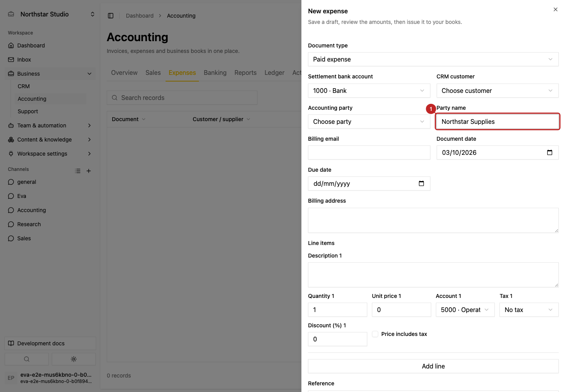Open Settlement bank account dropdown

pos(369,91)
